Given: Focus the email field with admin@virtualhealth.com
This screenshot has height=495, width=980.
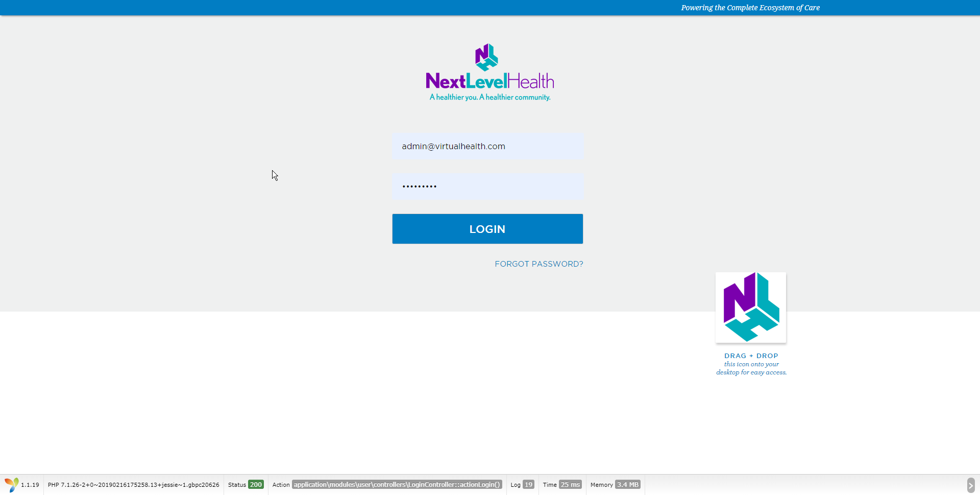Looking at the screenshot, I should coord(487,147).
